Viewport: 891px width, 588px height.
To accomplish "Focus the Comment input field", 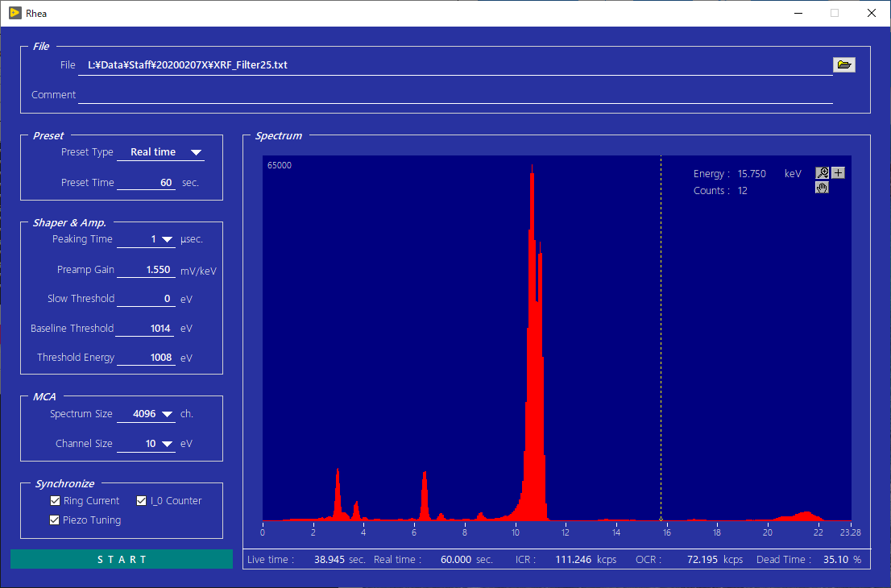I will [x=455, y=95].
